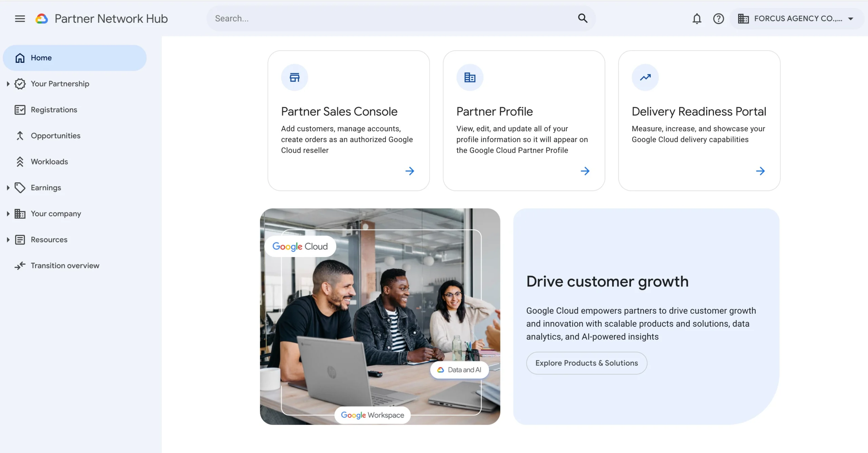Click the Delivery Readiness Portal trend icon
The width and height of the screenshot is (868, 453).
pos(645,78)
